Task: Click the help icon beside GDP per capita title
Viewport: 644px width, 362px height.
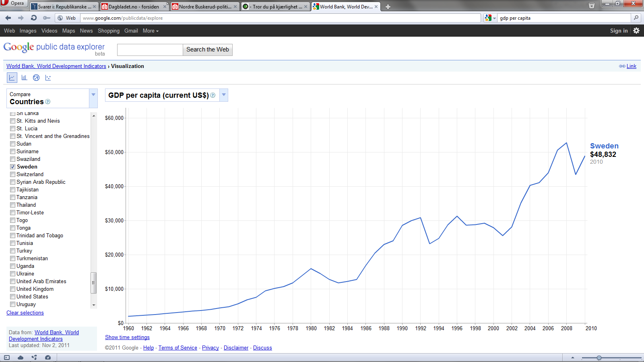Action: 213,95
